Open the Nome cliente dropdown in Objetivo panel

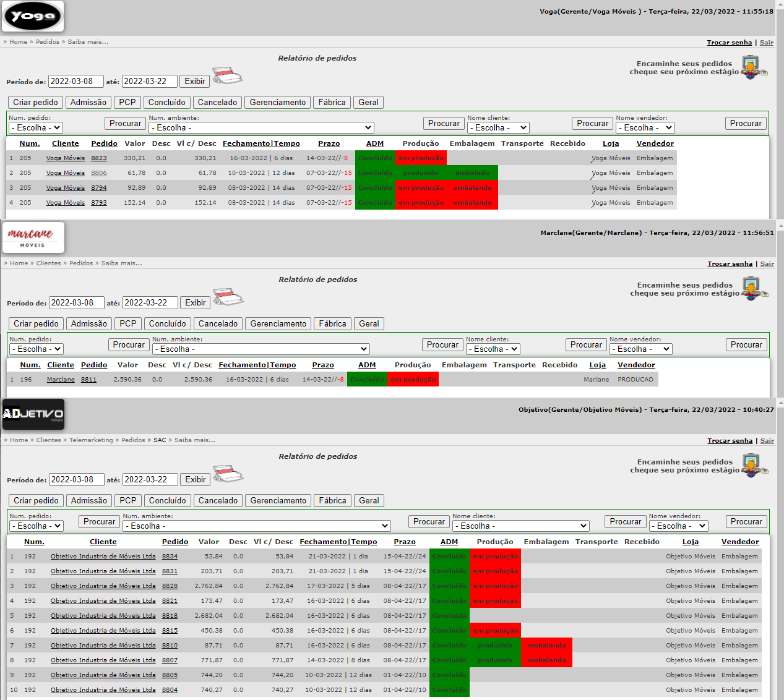pyautogui.click(x=521, y=526)
